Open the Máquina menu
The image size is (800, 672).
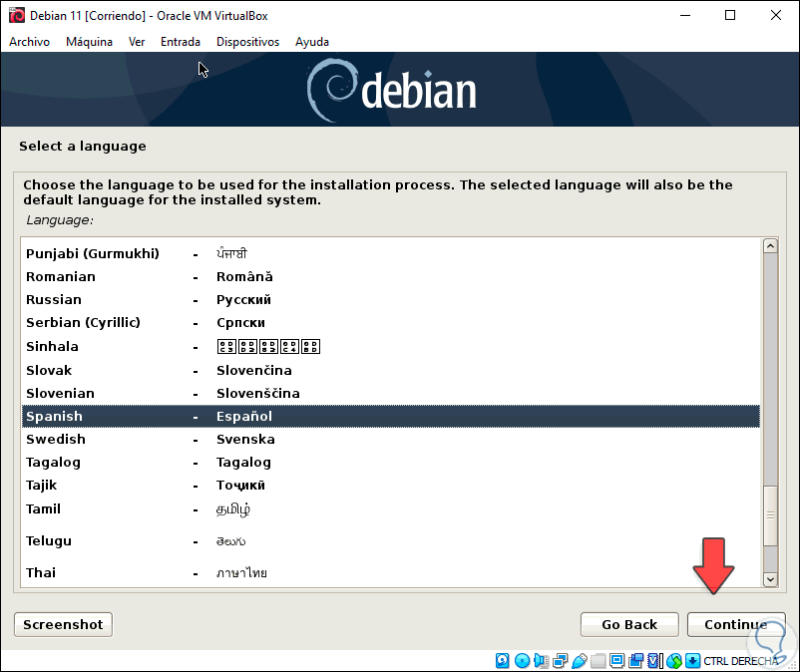click(x=90, y=42)
